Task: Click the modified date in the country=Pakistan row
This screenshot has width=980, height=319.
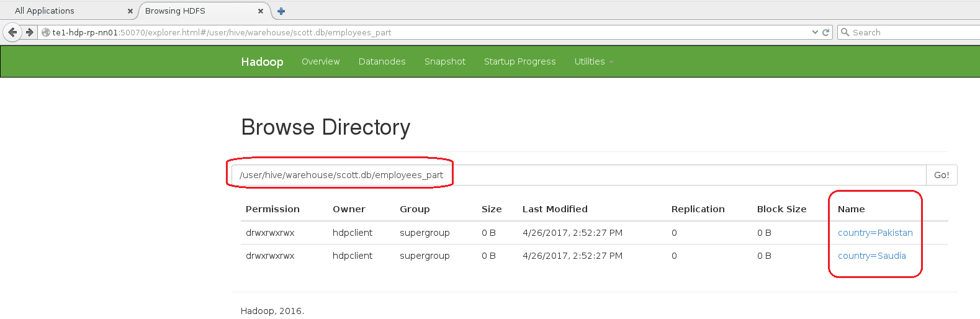Action: (x=572, y=233)
